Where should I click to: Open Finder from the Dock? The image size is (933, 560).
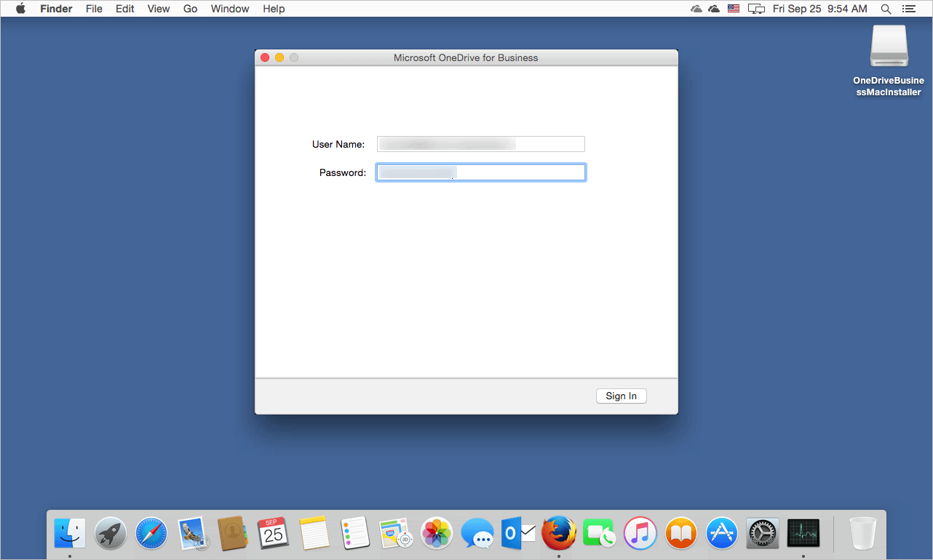[70, 533]
